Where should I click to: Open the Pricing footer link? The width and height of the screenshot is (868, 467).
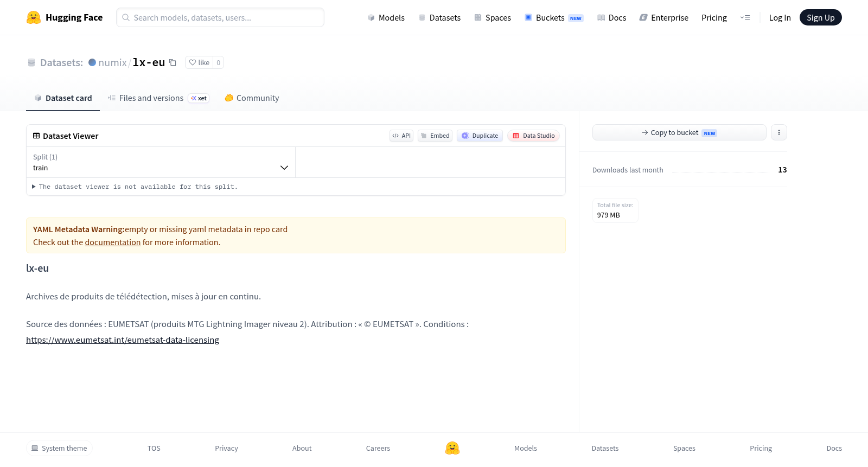[761, 448]
